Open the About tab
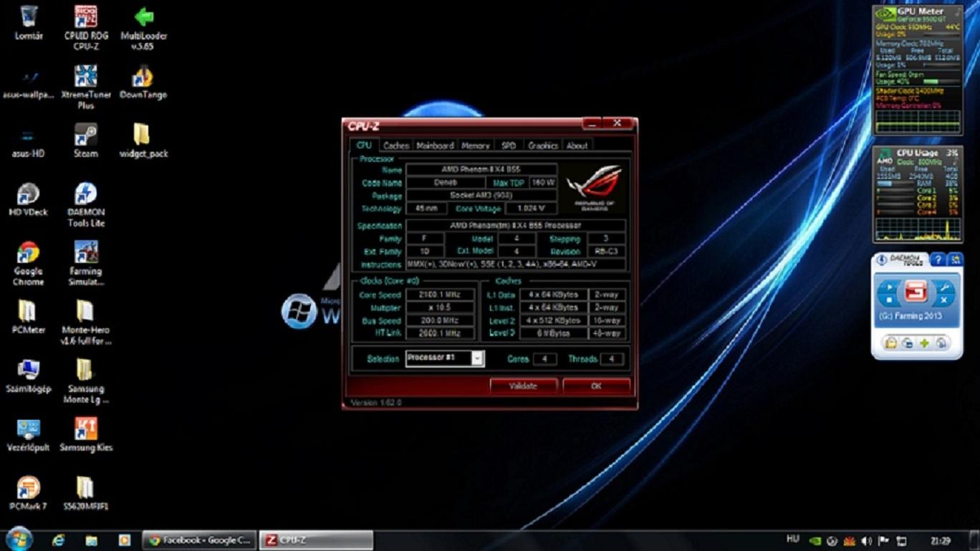Screen dimensions: 980x551 pos(577,145)
